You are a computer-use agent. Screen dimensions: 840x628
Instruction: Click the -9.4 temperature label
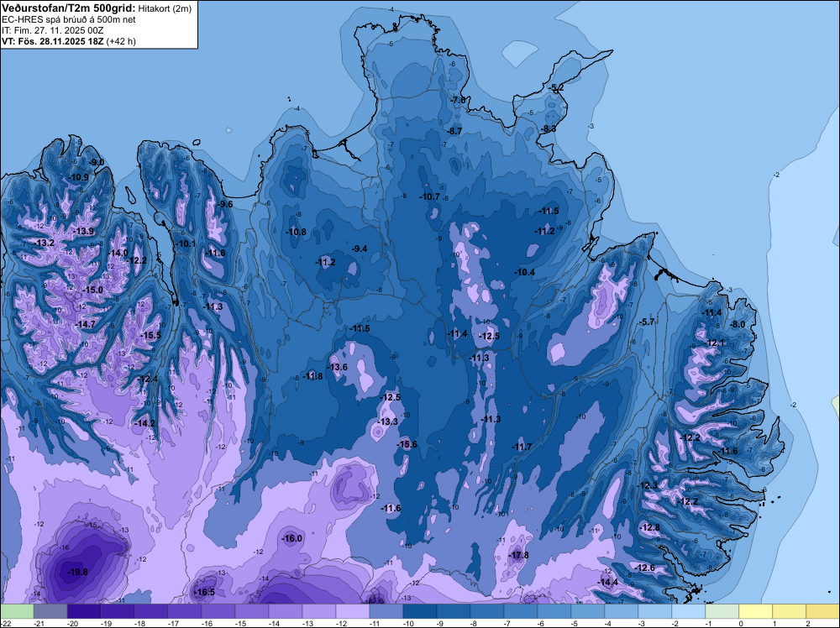(360, 249)
